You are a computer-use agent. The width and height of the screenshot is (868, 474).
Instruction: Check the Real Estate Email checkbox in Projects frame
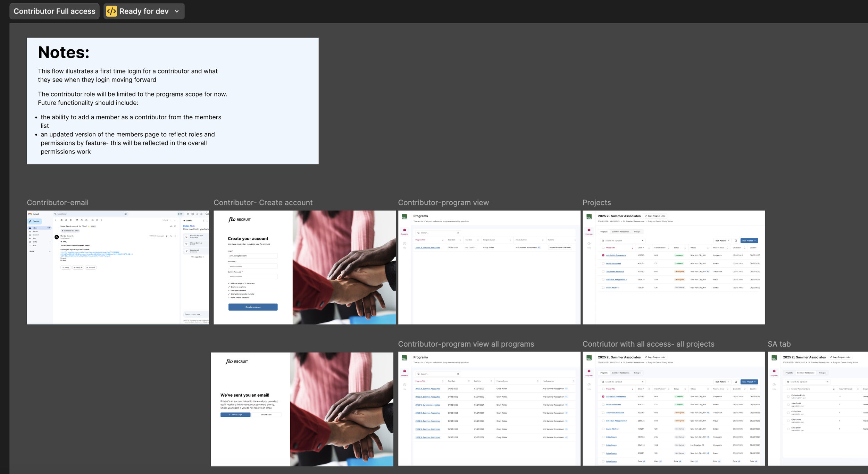click(x=603, y=263)
